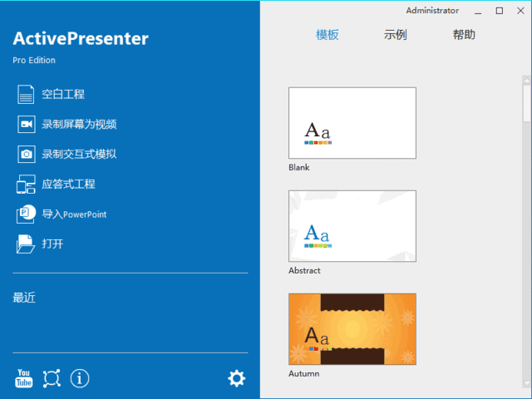Viewport: 532px width, 399px height.
Task: Click the import PowerPoint icon
Action: [x=26, y=214]
